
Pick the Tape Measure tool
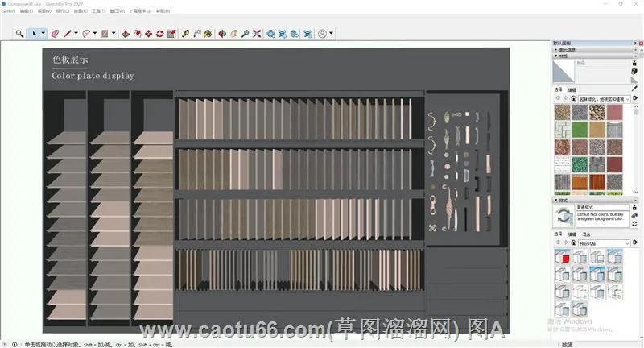coord(186,34)
